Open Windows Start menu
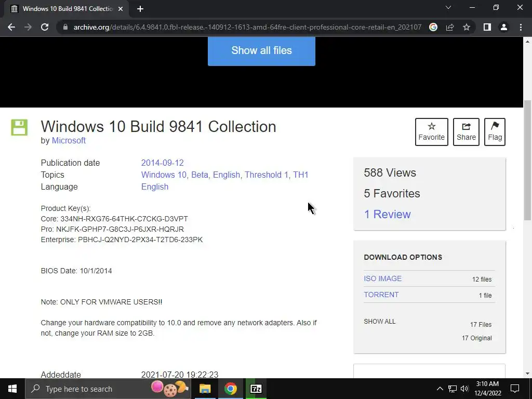The height and width of the screenshot is (399, 532). coord(12,389)
